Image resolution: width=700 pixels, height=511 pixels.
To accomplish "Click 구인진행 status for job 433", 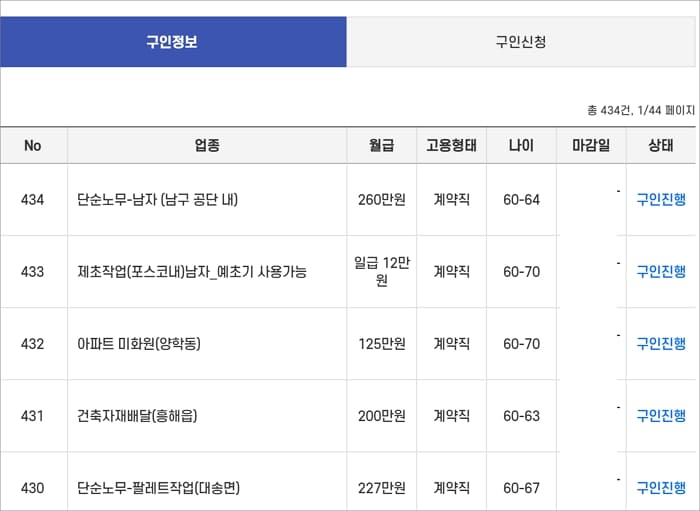I will point(661,271).
